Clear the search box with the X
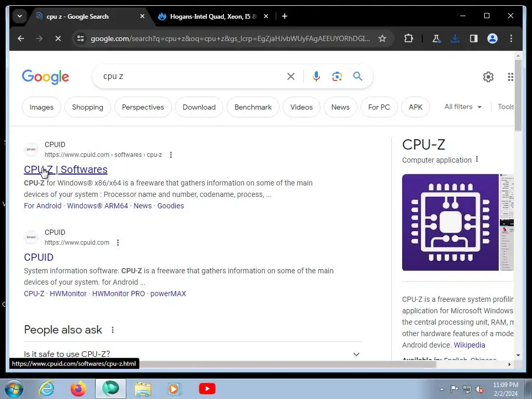The height and width of the screenshot is (399, 532). click(291, 76)
